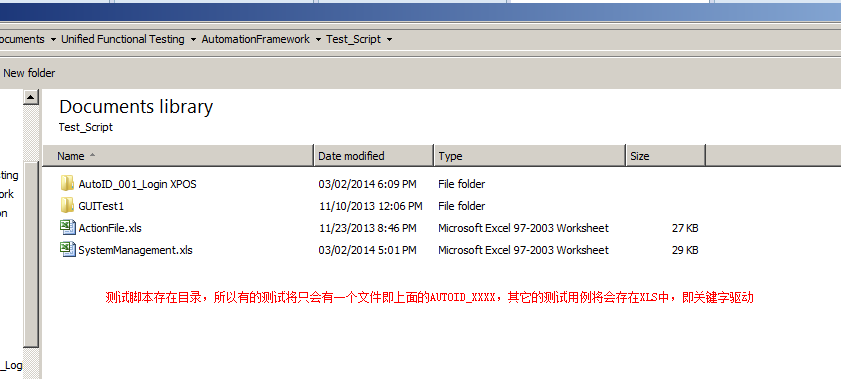Sort by the Name column header

click(x=178, y=155)
